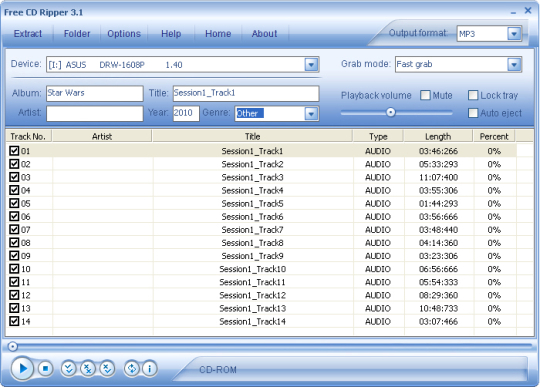Click the deselect all tracks icon
This screenshot has height=387, width=540.
[x=88, y=369]
